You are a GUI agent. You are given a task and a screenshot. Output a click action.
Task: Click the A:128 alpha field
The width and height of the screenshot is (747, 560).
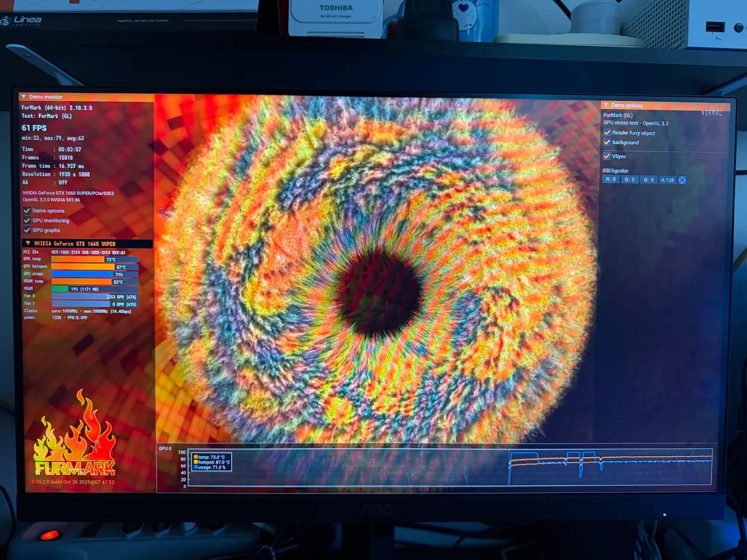(667, 180)
